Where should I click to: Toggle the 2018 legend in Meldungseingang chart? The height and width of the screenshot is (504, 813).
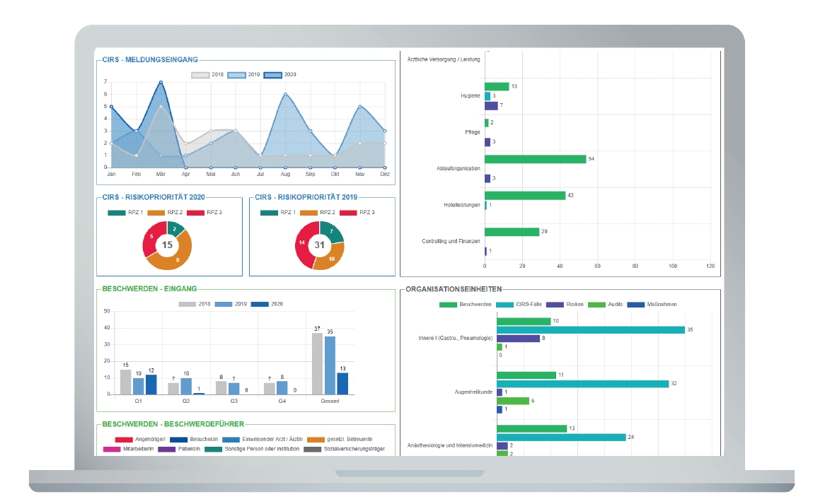(x=207, y=75)
